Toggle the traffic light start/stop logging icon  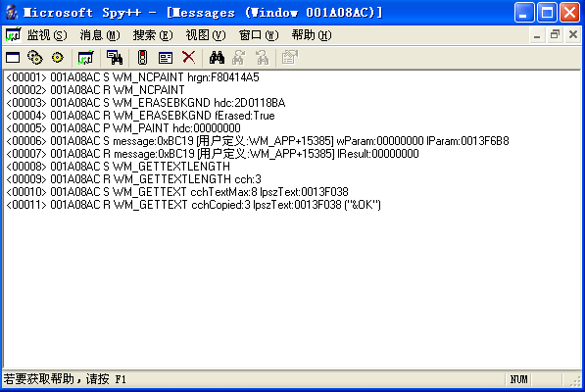pos(142,58)
